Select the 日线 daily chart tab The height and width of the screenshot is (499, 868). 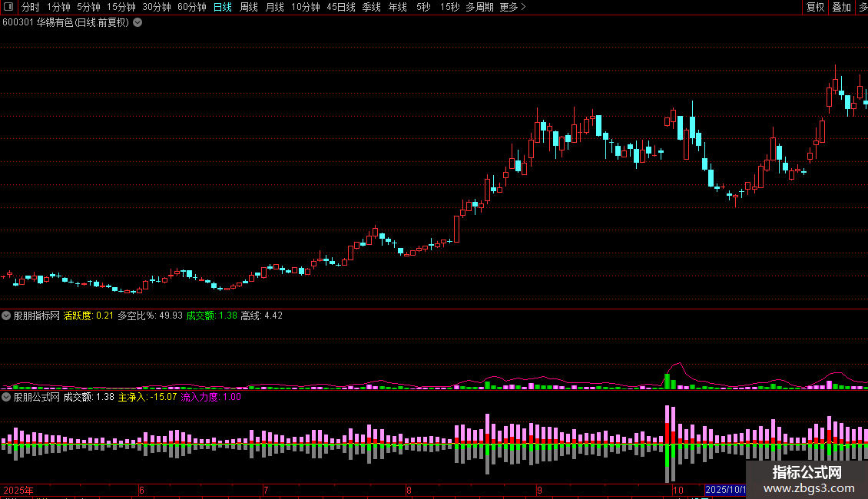point(223,7)
